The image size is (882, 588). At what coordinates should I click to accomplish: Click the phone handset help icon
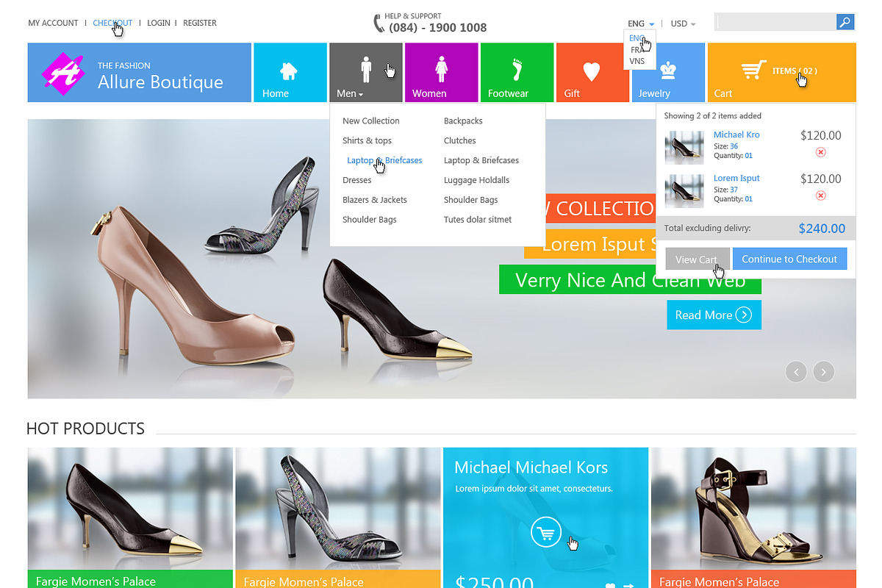[x=379, y=24]
